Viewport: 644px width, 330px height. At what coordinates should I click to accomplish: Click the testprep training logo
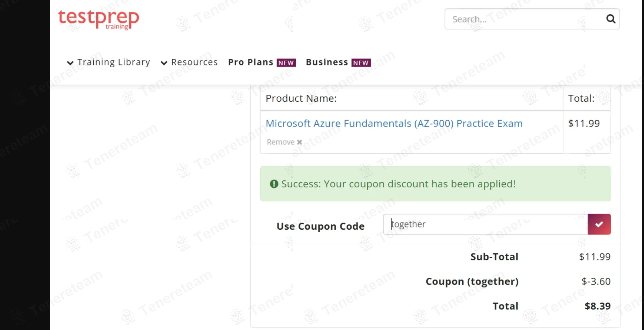(98, 19)
